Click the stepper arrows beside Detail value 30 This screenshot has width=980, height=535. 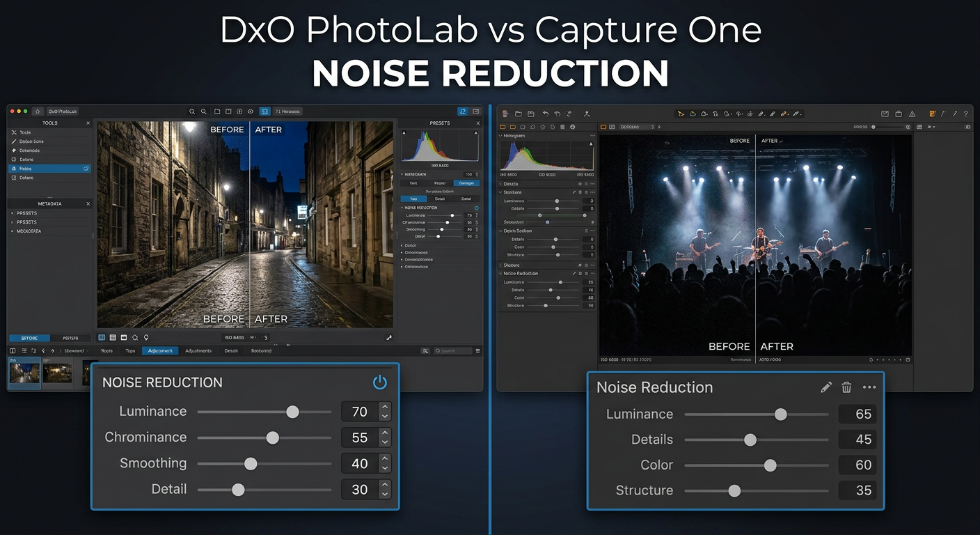[384, 490]
